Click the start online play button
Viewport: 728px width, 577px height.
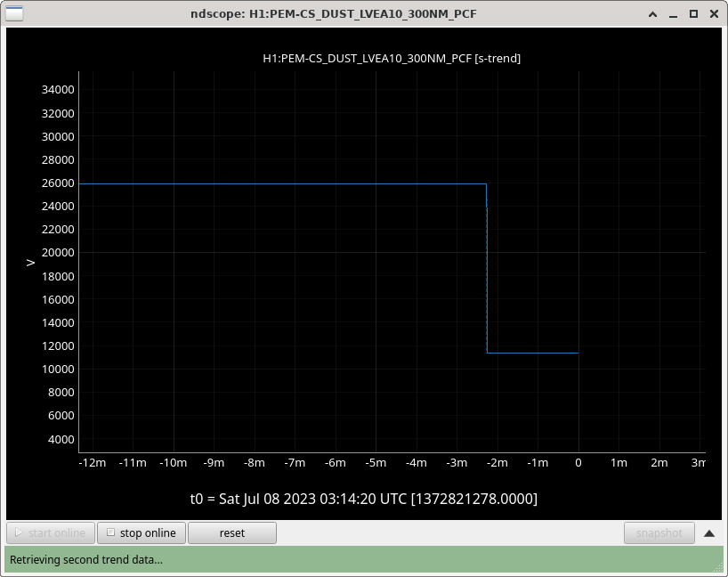click(x=51, y=533)
